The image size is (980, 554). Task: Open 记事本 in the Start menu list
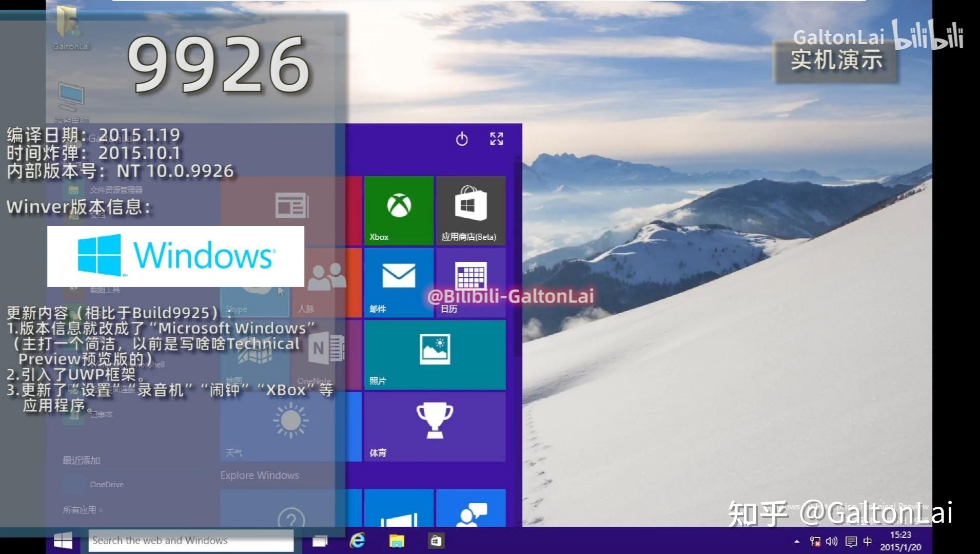pos(101,414)
